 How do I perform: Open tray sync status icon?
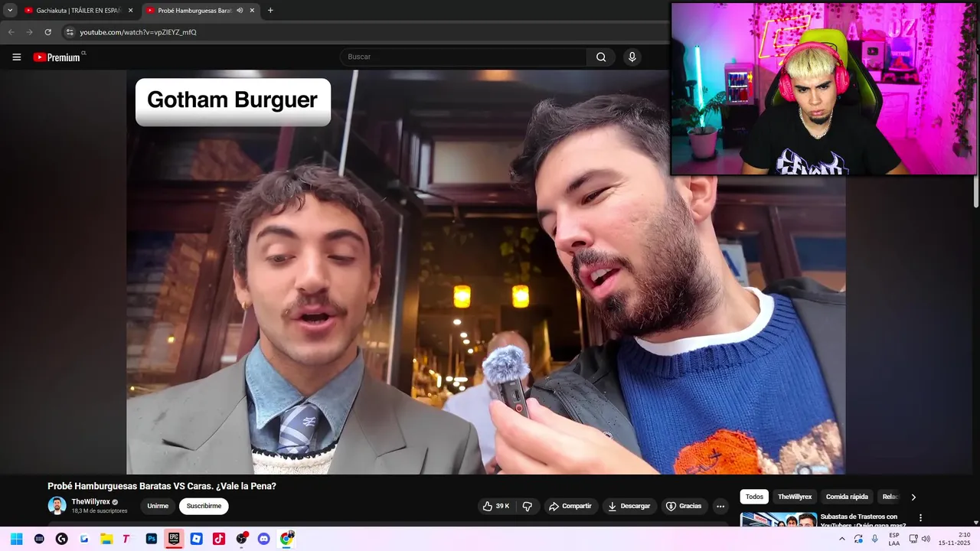858,539
